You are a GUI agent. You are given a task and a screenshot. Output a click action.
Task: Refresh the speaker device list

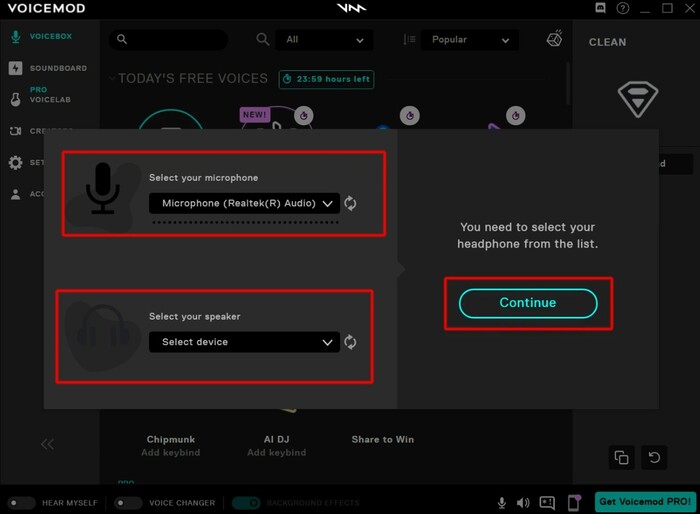pos(350,342)
